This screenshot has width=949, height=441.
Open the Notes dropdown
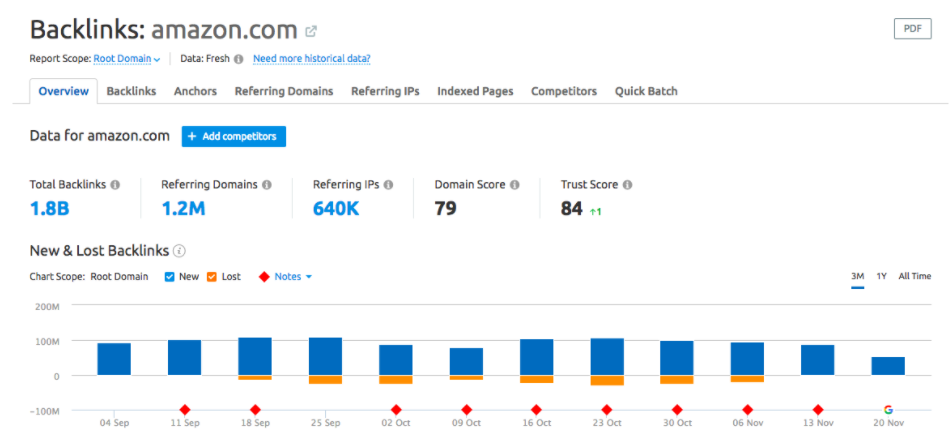pyautogui.click(x=293, y=277)
